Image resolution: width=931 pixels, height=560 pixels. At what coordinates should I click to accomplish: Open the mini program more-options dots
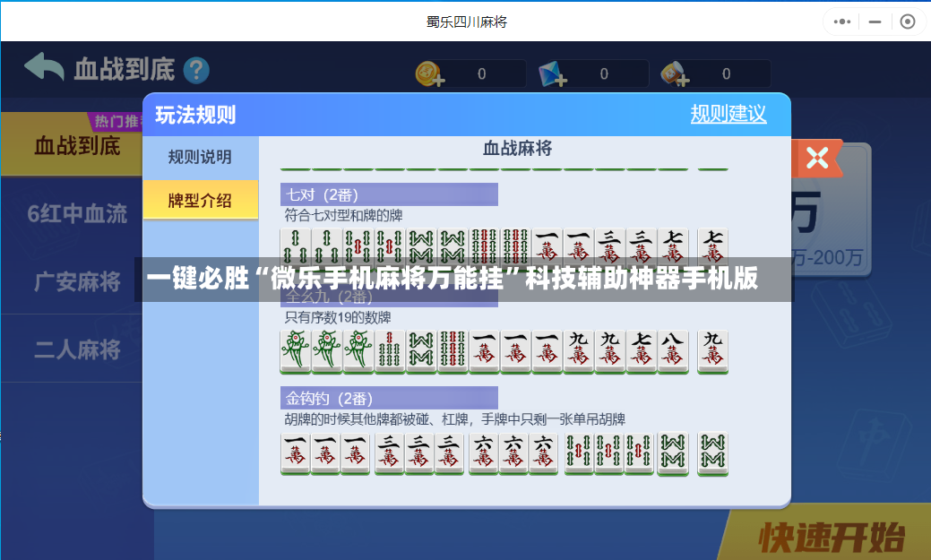(841, 22)
